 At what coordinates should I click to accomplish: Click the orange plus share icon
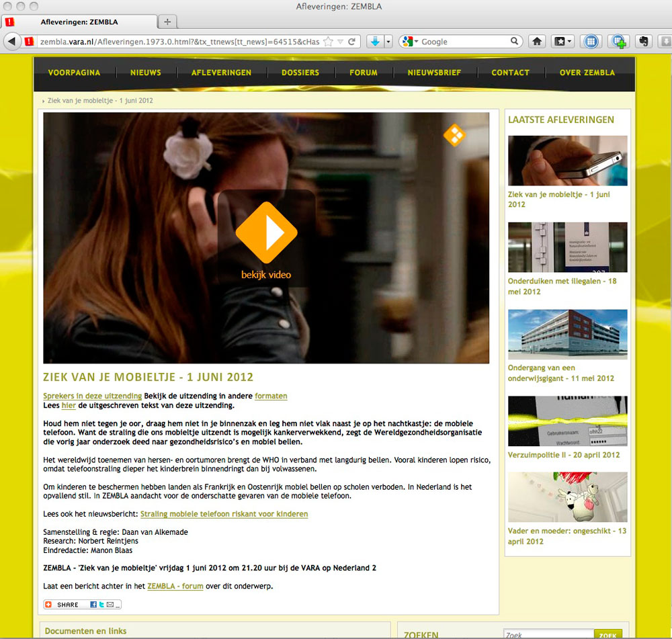coord(48,605)
